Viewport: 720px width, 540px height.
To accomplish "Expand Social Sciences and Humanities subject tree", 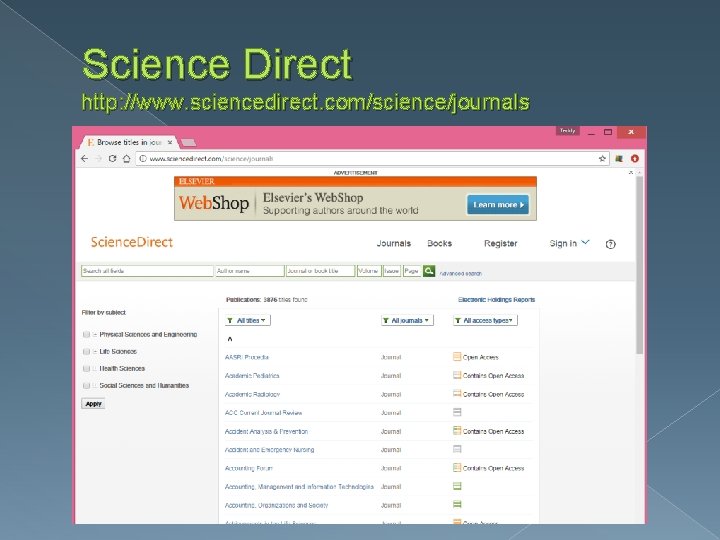I will pos(95,386).
